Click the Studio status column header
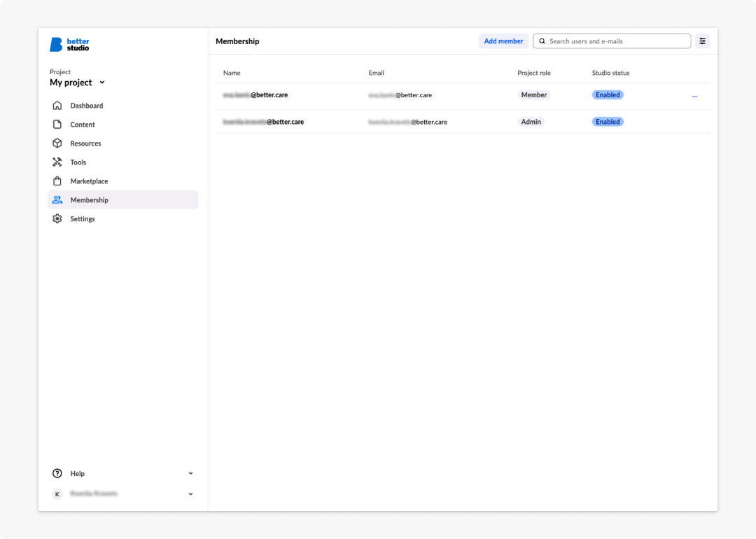 point(610,73)
